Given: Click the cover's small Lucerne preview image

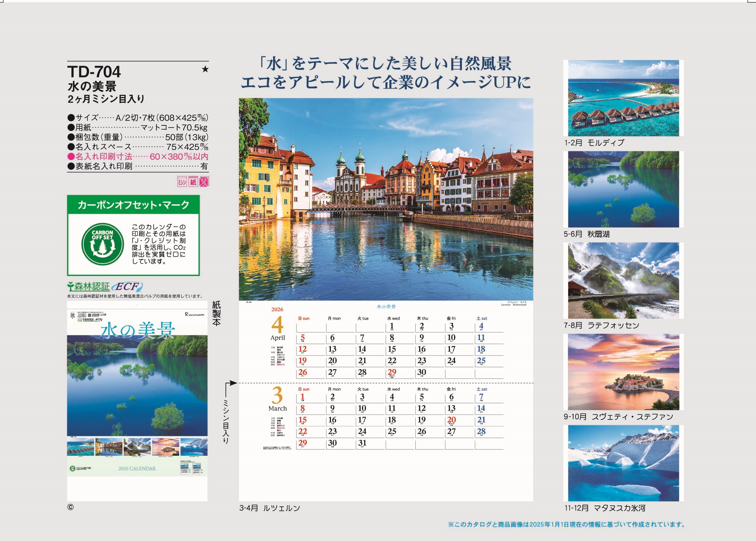Looking at the screenshot, I should [109, 447].
